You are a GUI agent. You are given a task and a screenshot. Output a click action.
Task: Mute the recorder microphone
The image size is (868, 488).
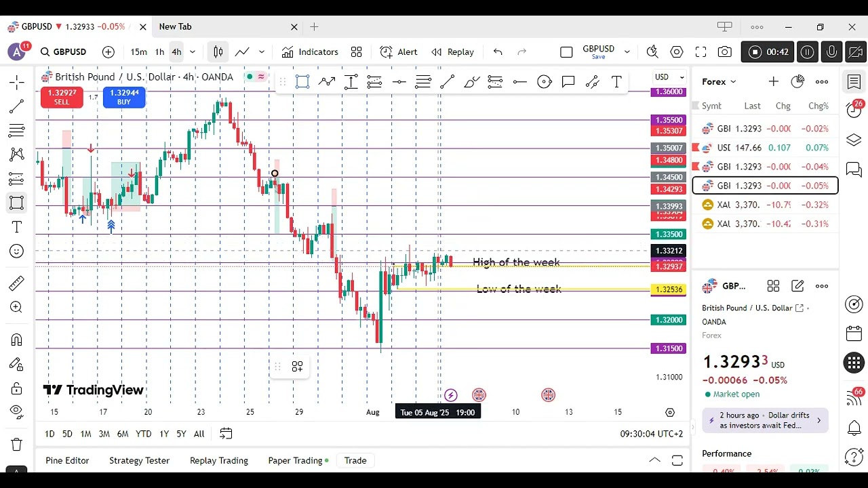831,52
